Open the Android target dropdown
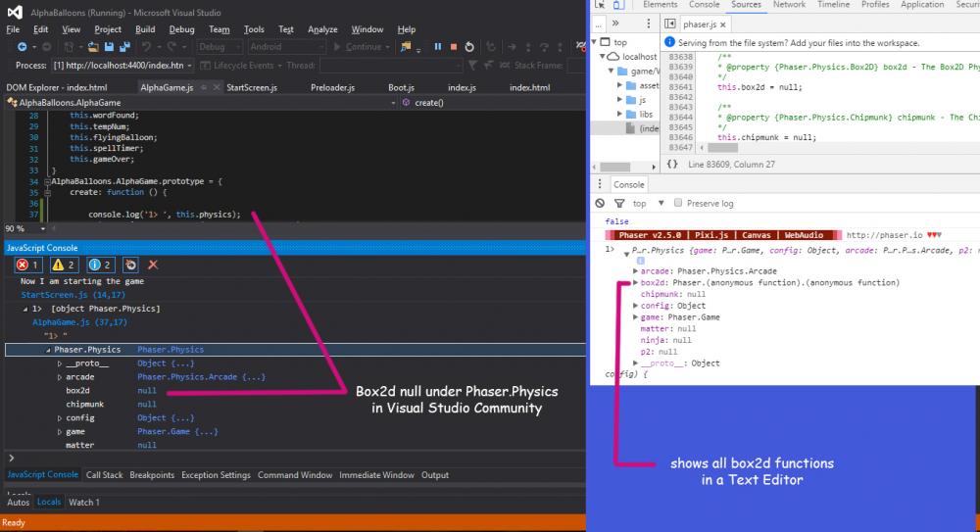The width and height of the screenshot is (980, 532). click(286, 47)
